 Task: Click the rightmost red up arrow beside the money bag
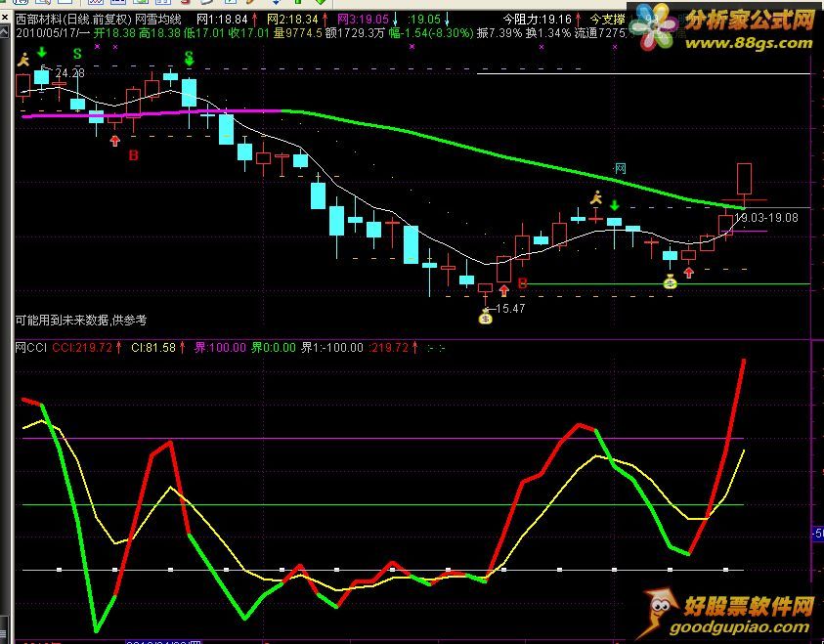coord(688,273)
